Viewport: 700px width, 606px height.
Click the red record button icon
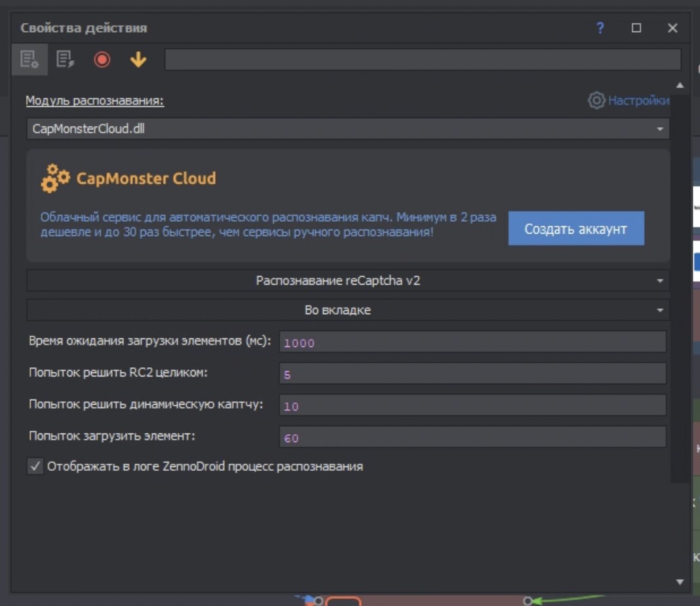point(102,60)
